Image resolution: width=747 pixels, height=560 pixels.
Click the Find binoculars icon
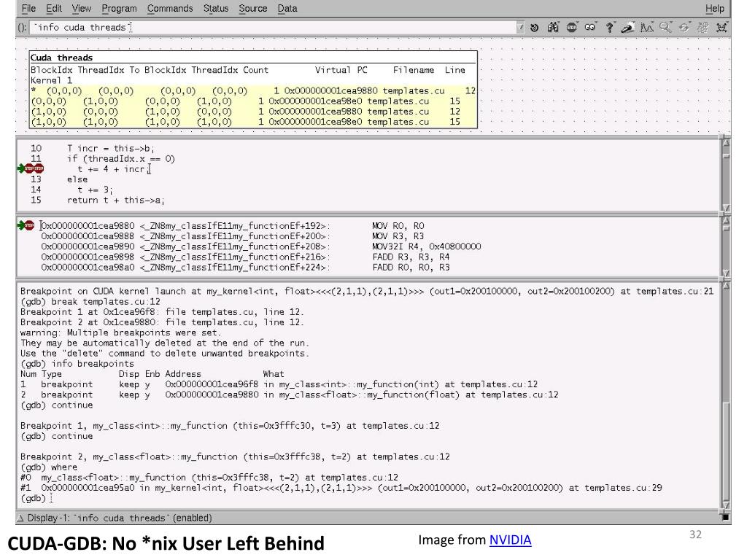[x=553, y=28]
